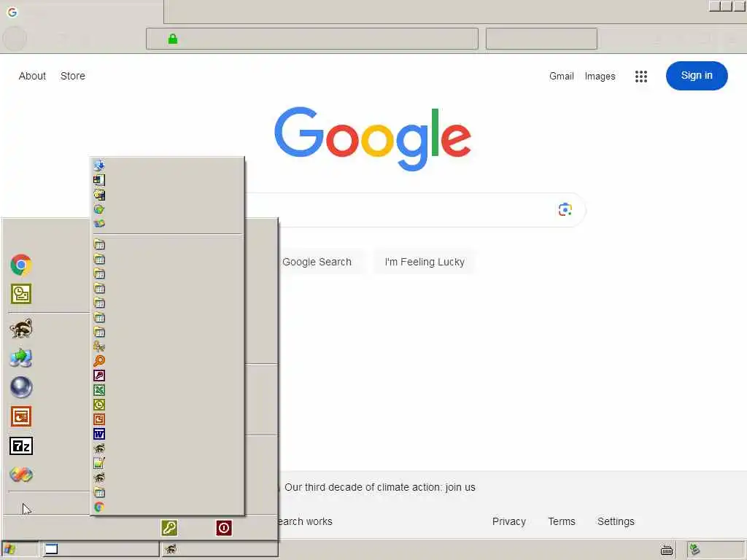Click the Log Off key button

[x=169, y=528]
